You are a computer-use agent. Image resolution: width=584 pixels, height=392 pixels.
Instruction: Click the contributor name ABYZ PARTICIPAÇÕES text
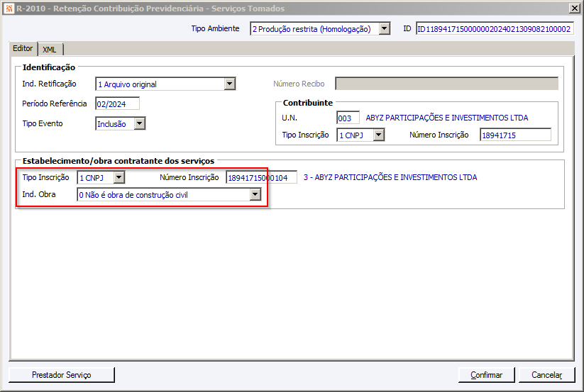tap(447, 118)
